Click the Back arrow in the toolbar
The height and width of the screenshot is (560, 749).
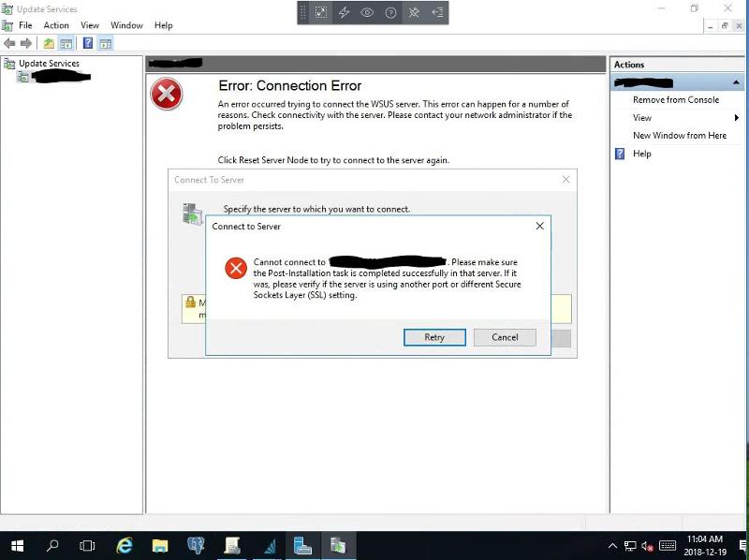pyautogui.click(x=9, y=43)
